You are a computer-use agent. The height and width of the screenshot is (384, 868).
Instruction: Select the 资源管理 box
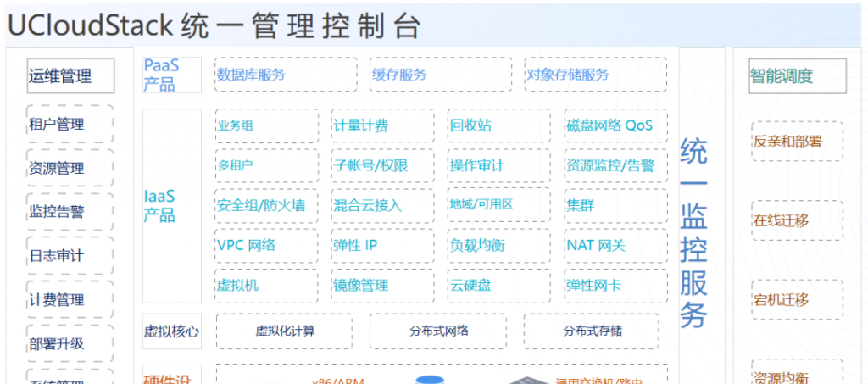pos(70,168)
